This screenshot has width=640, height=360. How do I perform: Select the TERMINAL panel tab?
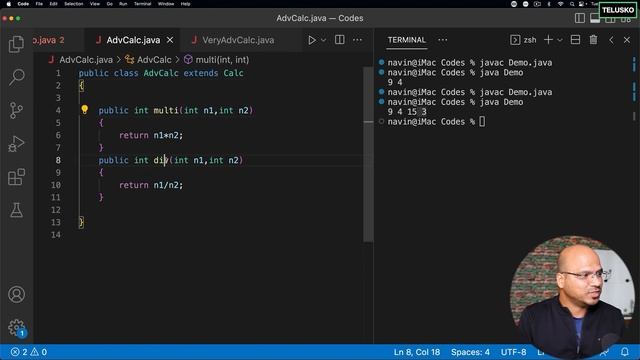click(x=407, y=40)
